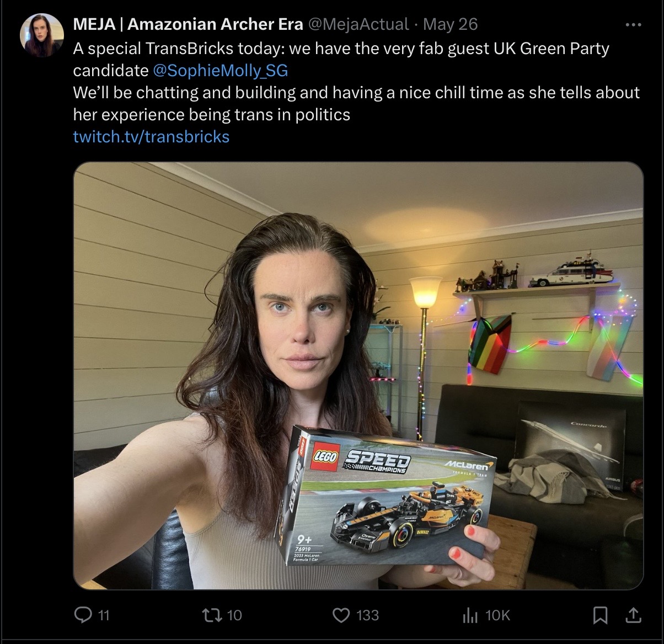Visit the @SophieMolly_SG mention link
This screenshot has width=664, height=644.
pyautogui.click(x=219, y=71)
